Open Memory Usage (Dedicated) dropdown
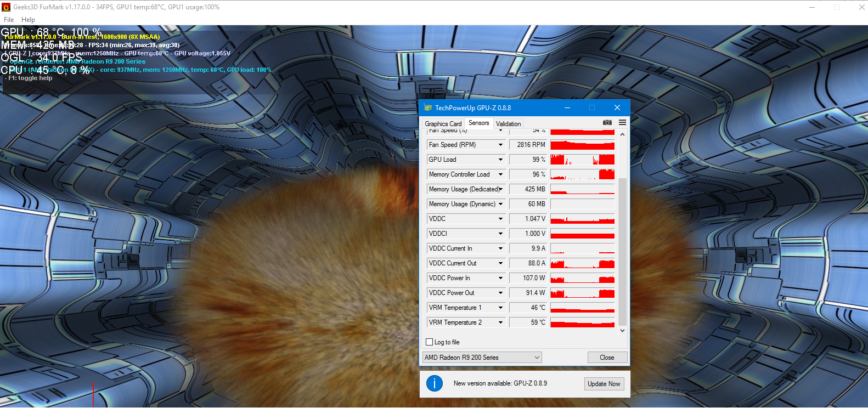Screen dimensions: 868x408 pos(500,189)
